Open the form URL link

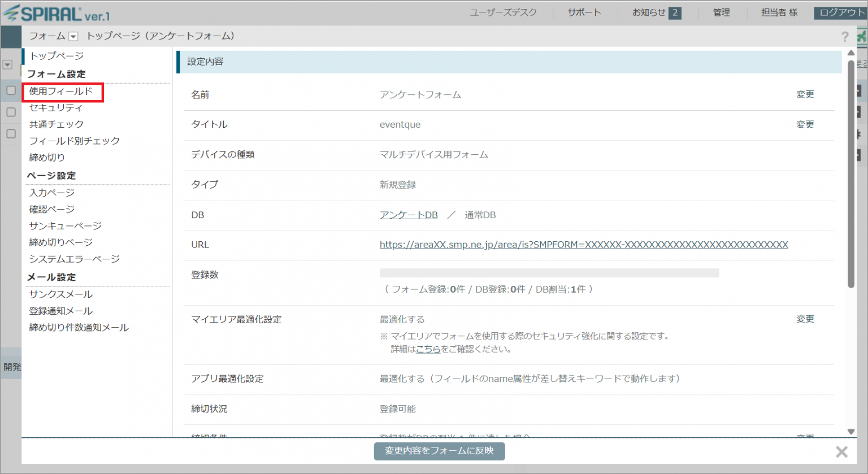click(583, 245)
